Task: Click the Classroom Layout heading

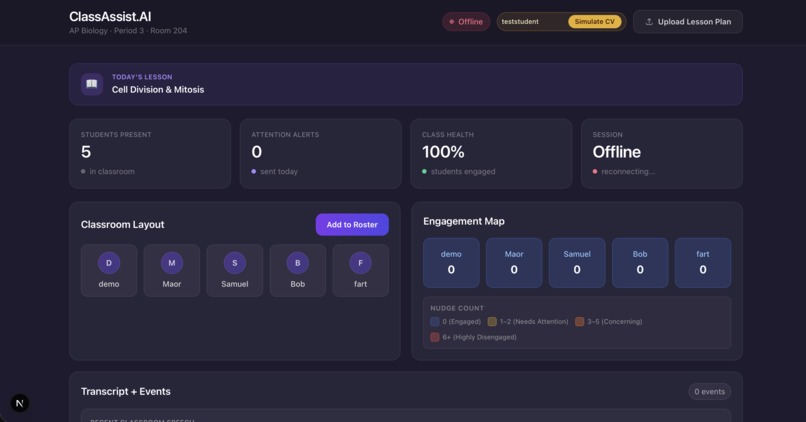Action: 122,225
